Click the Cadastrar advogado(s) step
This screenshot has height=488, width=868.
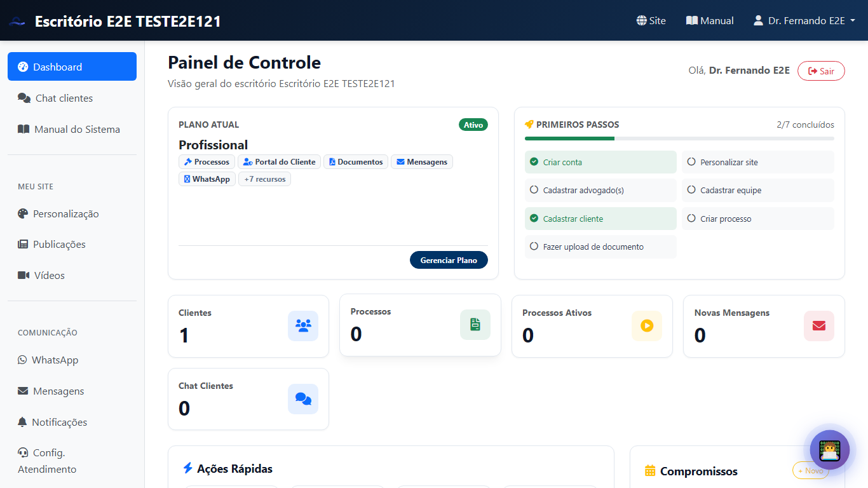600,190
